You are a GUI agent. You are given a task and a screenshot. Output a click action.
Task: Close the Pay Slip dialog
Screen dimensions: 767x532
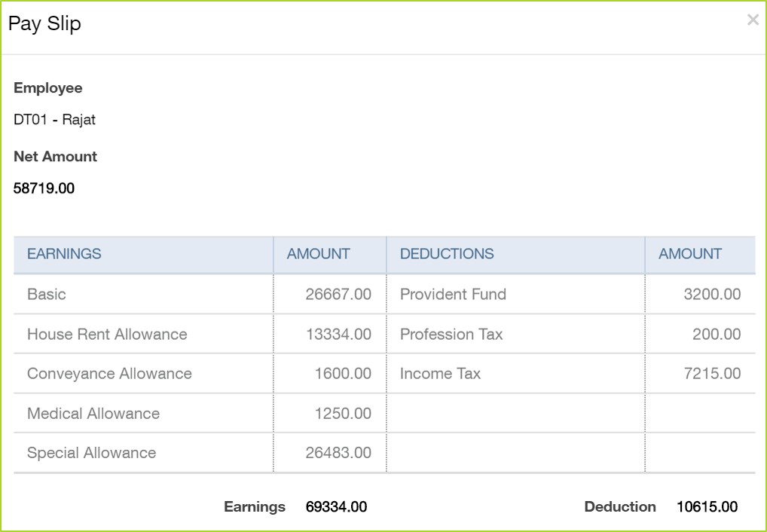pos(753,20)
